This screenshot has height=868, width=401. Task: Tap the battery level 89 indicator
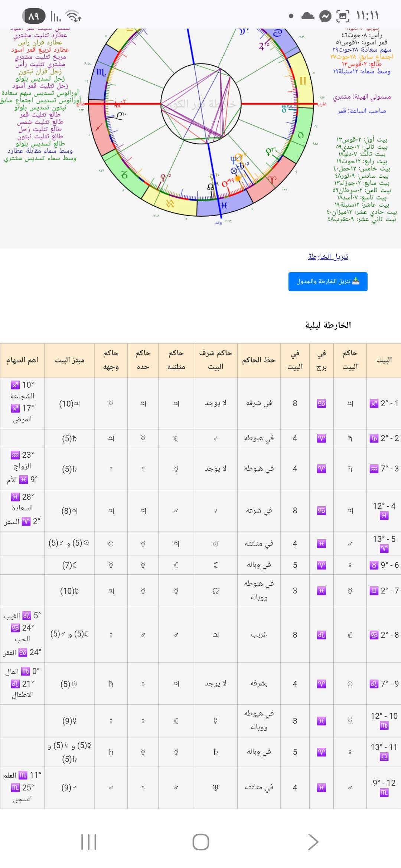coord(33,16)
